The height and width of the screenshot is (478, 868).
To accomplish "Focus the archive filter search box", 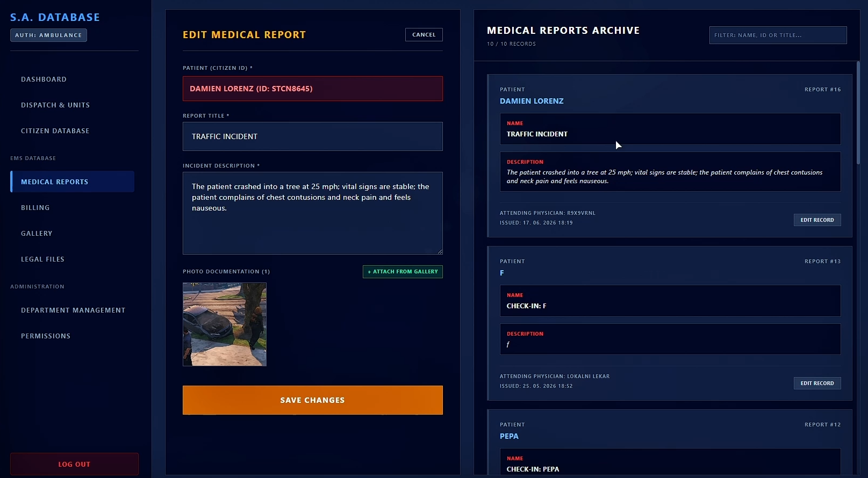I will [x=778, y=35].
